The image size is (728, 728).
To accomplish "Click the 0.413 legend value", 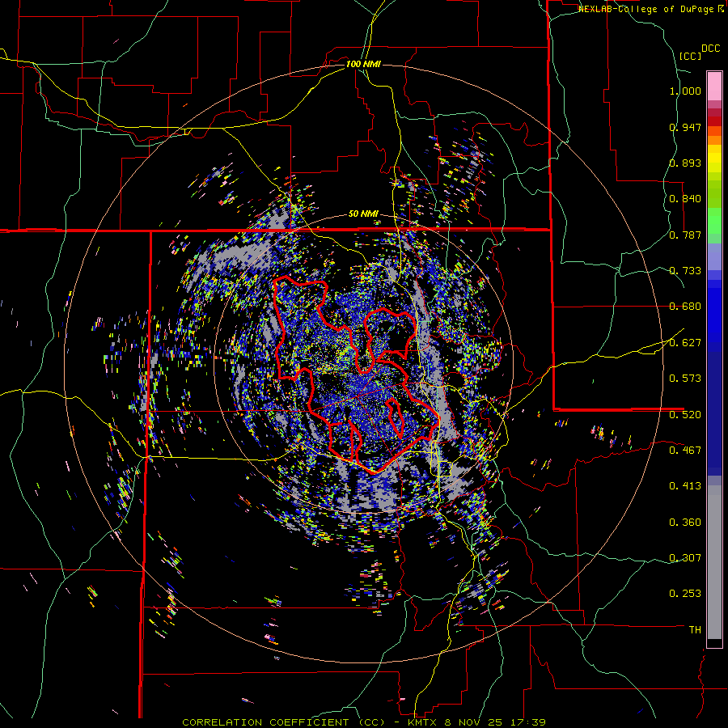I will point(685,486).
